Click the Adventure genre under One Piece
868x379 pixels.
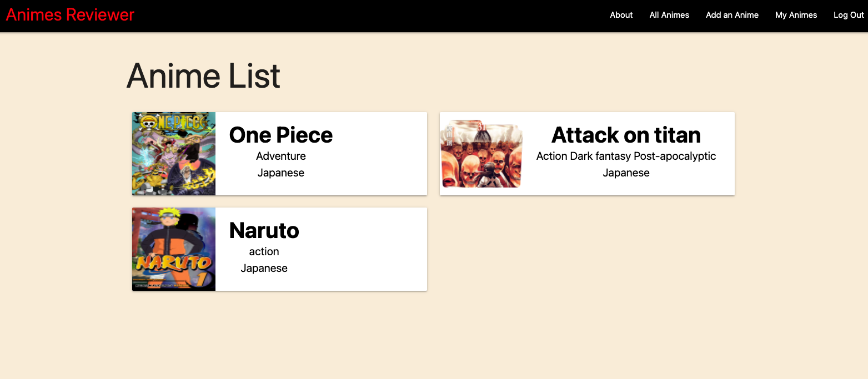click(x=280, y=156)
